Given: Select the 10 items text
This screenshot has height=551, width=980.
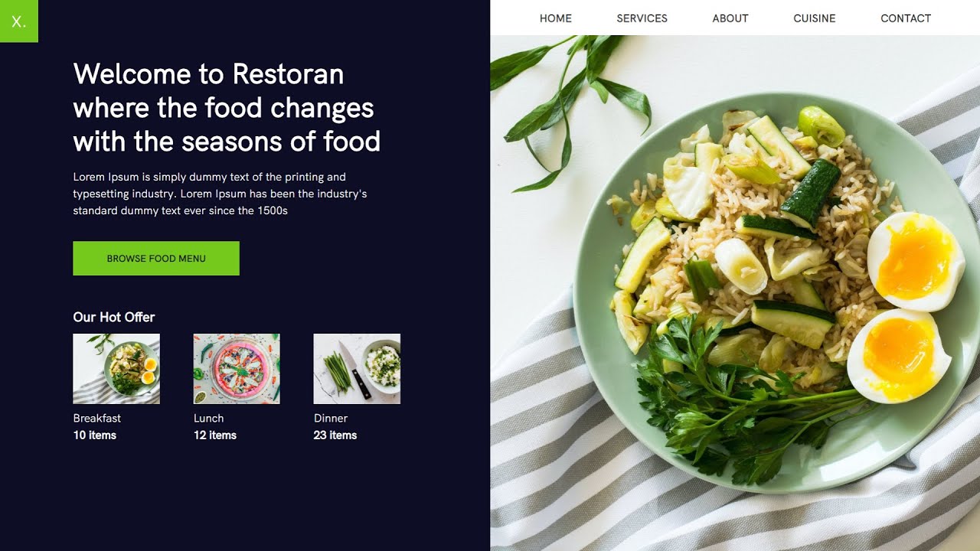Looking at the screenshot, I should [95, 435].
